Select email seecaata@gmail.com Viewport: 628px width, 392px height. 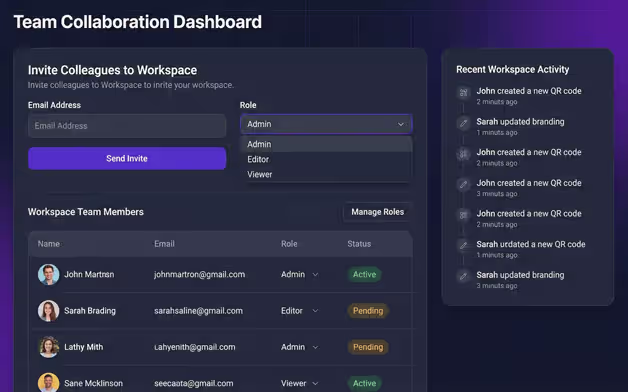click(193, 383)
